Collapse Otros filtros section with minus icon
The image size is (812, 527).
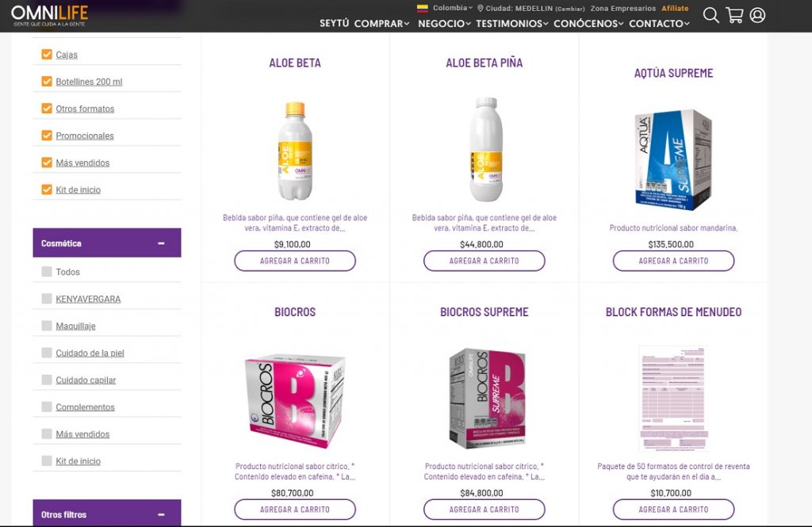pos(161,514)
